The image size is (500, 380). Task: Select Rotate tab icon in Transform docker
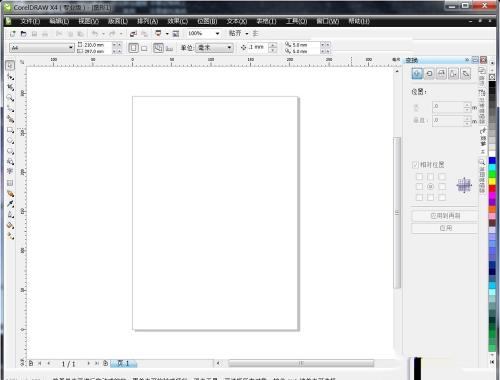click(429, 74)
